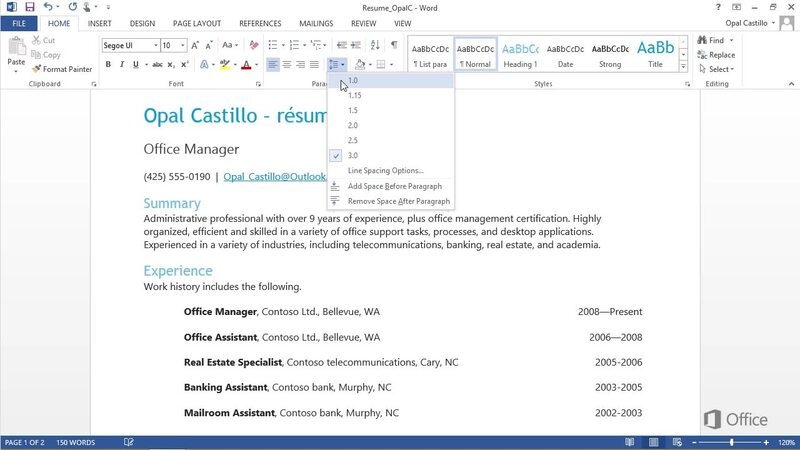800x450 pixels.
Task: Center-align the paragraph text
Action: click(287, 65)
